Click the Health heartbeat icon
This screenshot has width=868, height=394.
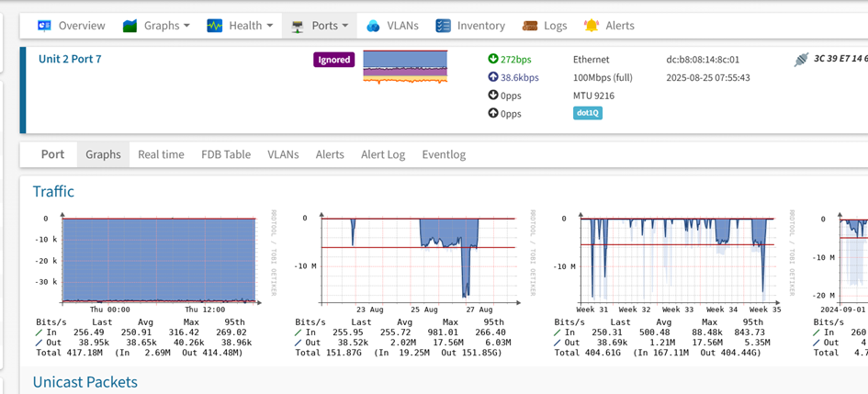click(215, 26)
